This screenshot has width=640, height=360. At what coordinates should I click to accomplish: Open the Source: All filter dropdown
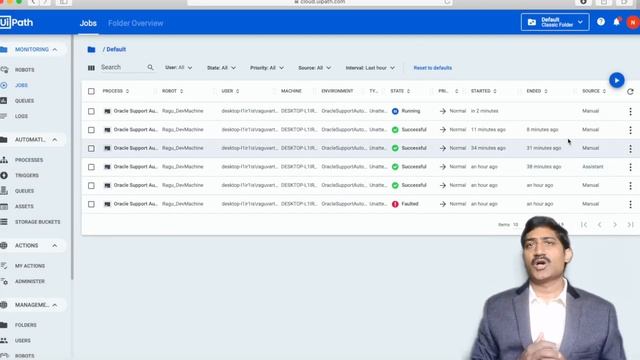coord(314,68)
